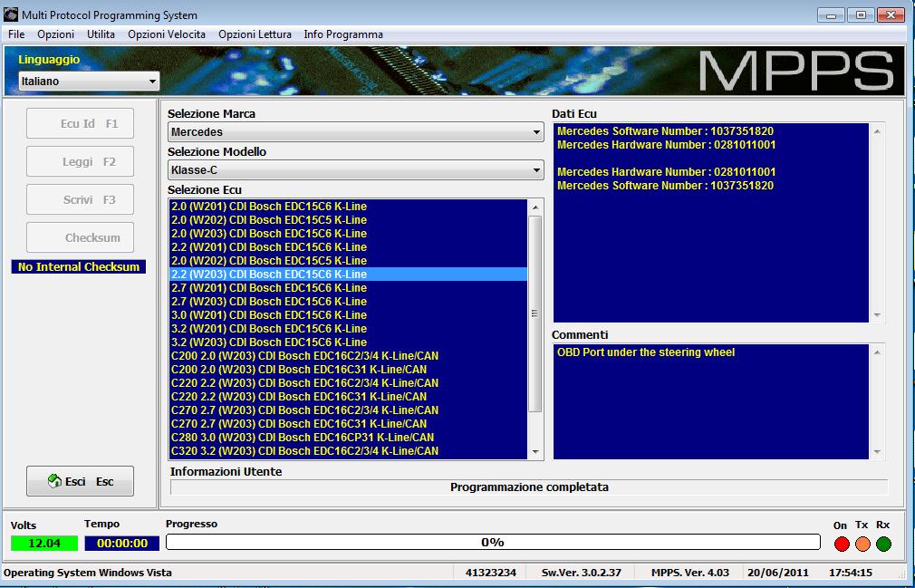Screen dimensions: 915x588
Task: Select C200 2.0 (W203) EDC16C31 K-Line/CAN
Action: [349, 370]
